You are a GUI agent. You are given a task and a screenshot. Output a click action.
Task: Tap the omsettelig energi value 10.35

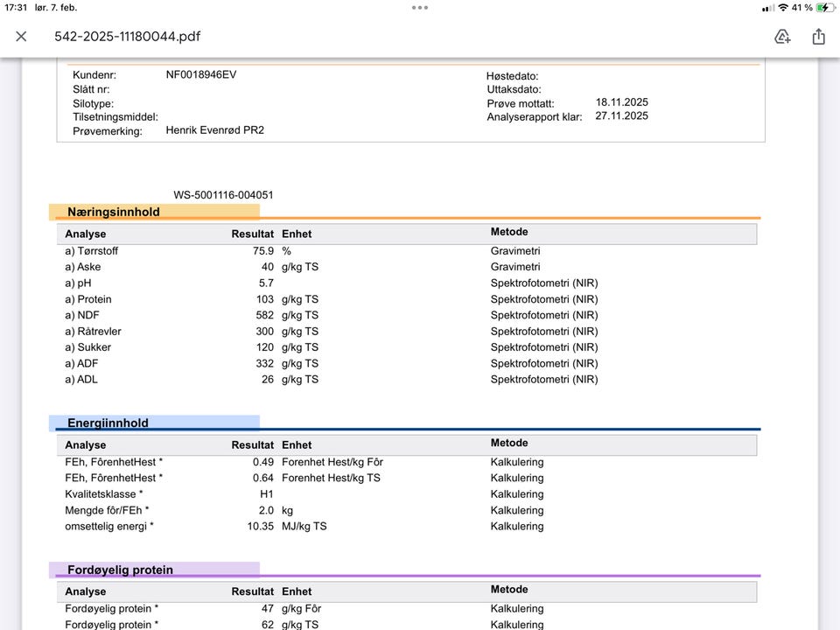point(260,527)
